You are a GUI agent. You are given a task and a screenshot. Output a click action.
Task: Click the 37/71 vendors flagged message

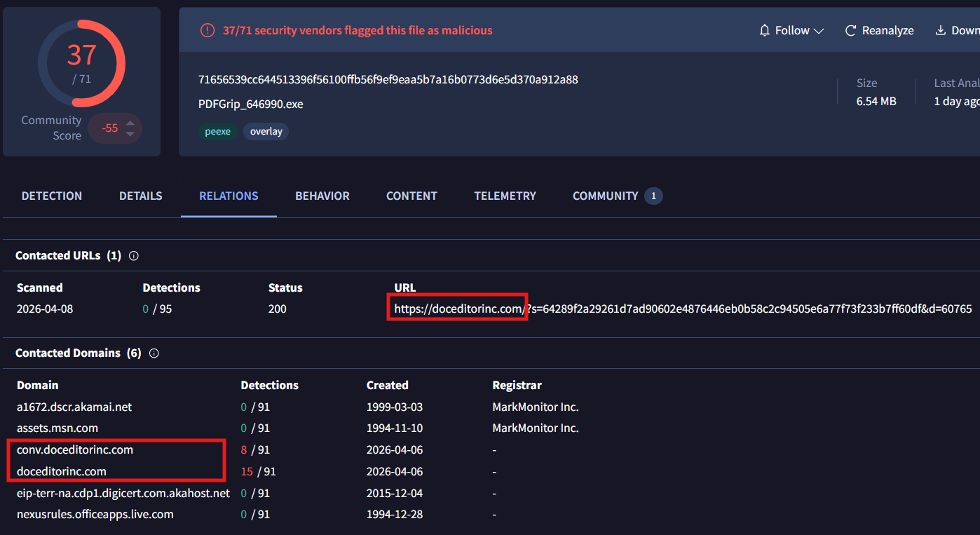(x=358, y=31)
